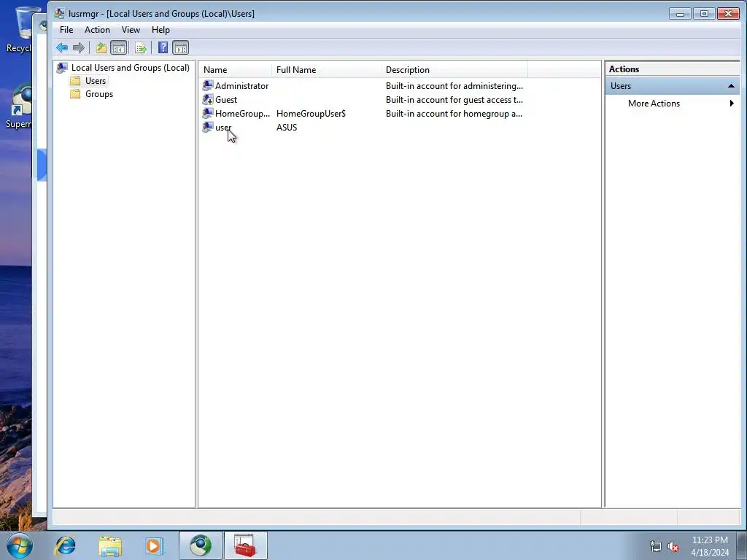The height and width of the screenshot is (560, 747).
Task: Click the round blue app taskbar icon
Action: 201,545
